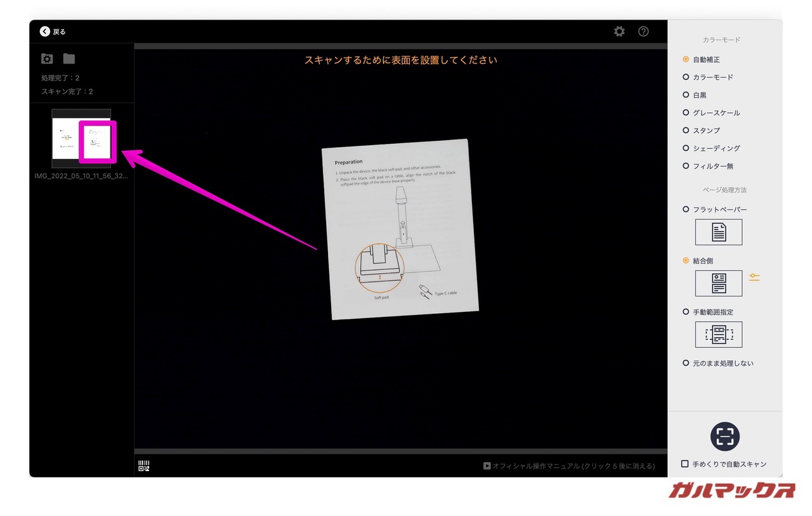
Task: Click the back arrow button labeled 戻る
Action: [53, 32]
